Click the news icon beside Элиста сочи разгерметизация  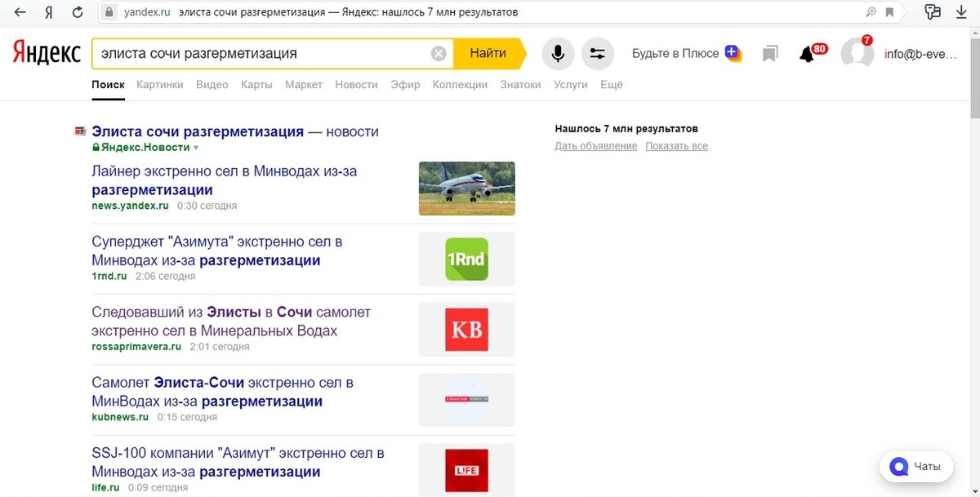tap(80, 131)
